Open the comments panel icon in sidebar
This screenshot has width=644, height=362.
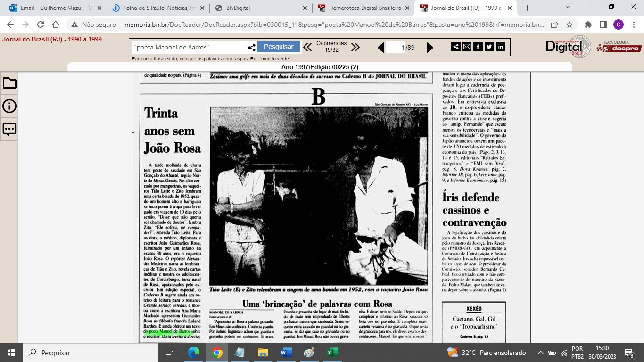[x=9, y=129]
